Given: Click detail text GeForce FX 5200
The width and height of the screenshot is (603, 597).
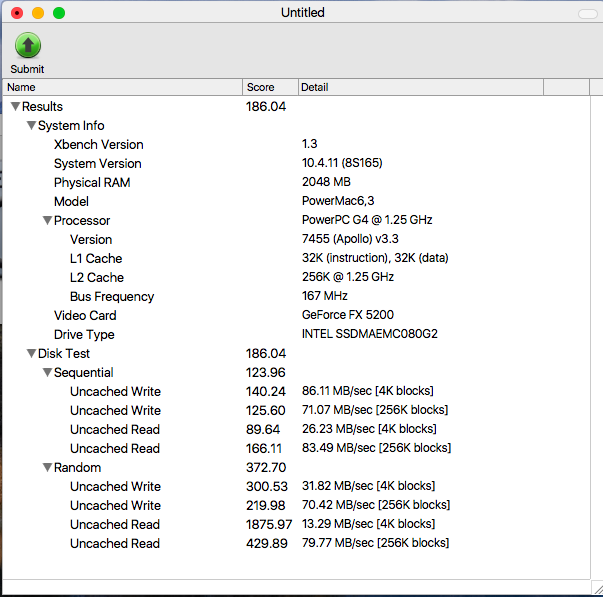Looking at the screenshot, I should (348, 315).
